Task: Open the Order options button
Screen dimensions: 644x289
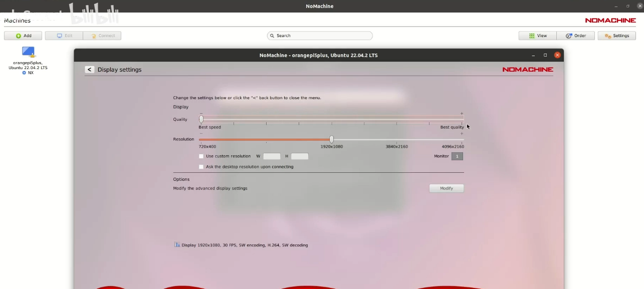Action: coord(576,36)
